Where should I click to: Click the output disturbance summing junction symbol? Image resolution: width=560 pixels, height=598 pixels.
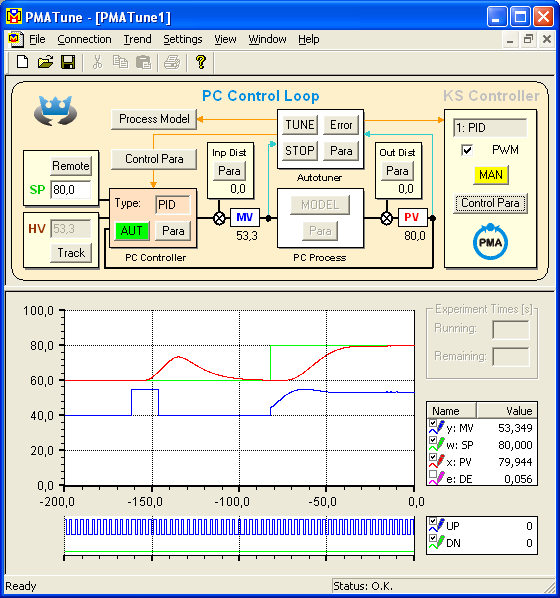(x=387, y=219)
